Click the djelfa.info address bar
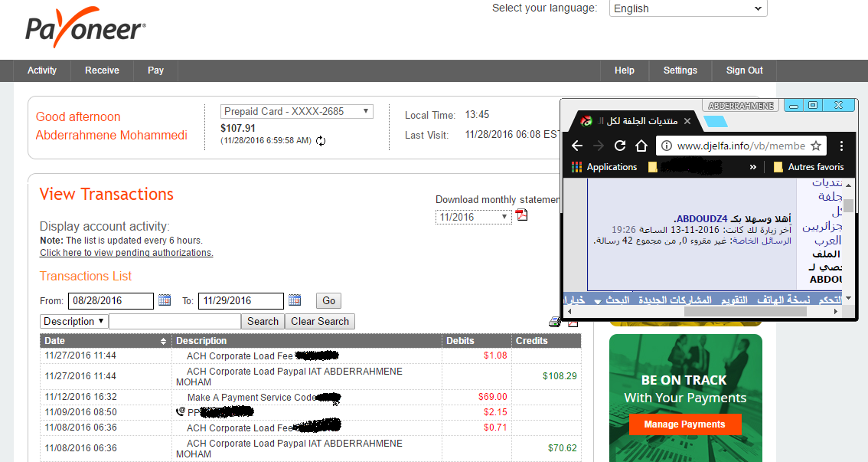This screenshot has width=868, height=462. click(741, 146)
